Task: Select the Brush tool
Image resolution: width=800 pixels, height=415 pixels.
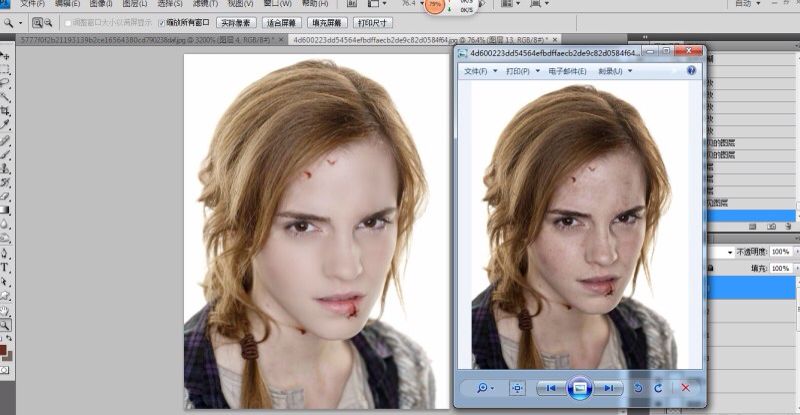Action: tap(5, 154)
